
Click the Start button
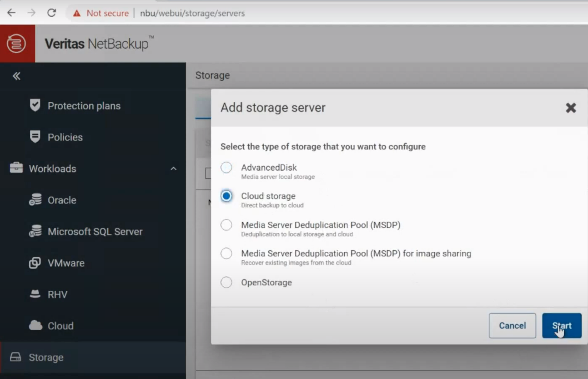(562, 326)
